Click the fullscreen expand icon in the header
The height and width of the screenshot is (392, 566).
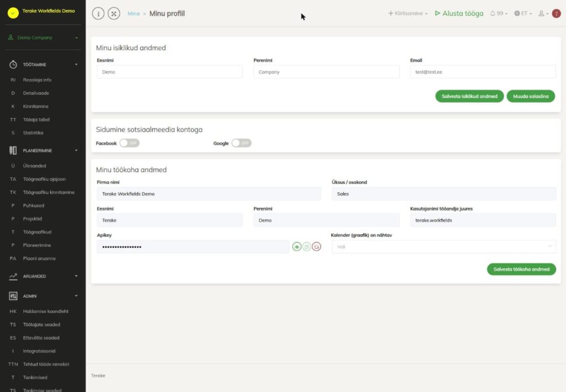coord(114,14)
